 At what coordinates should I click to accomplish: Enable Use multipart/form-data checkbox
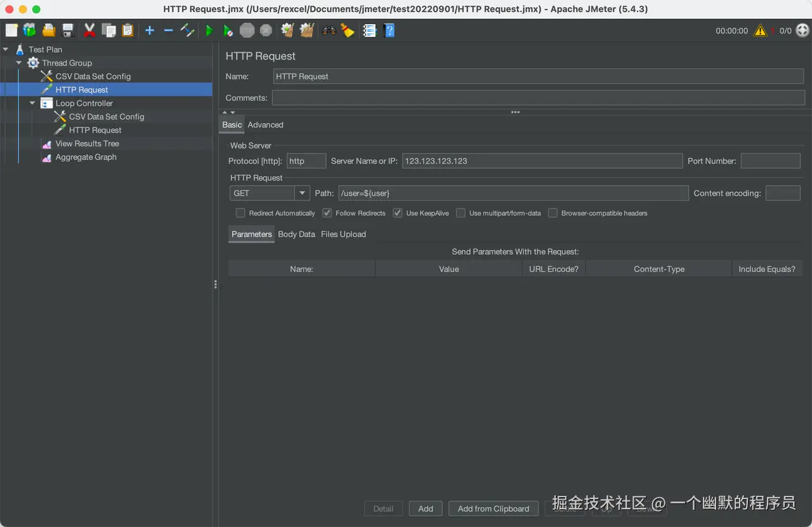click(461, 213)
